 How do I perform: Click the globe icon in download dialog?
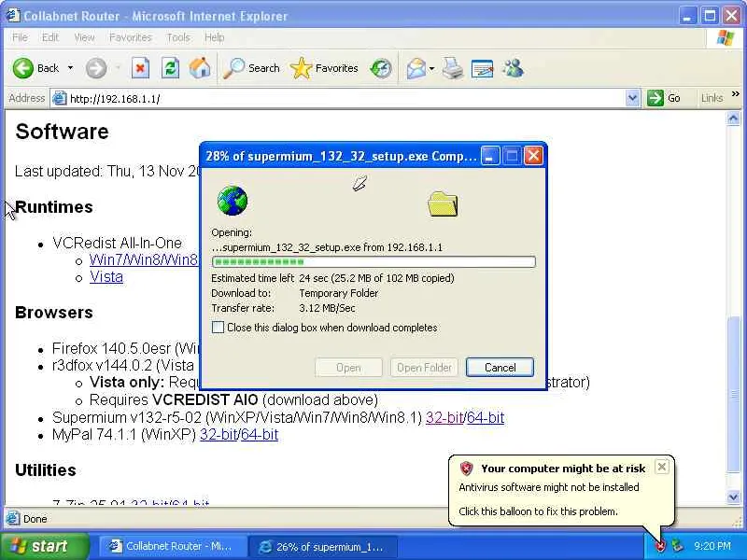[x=233, y=201]
